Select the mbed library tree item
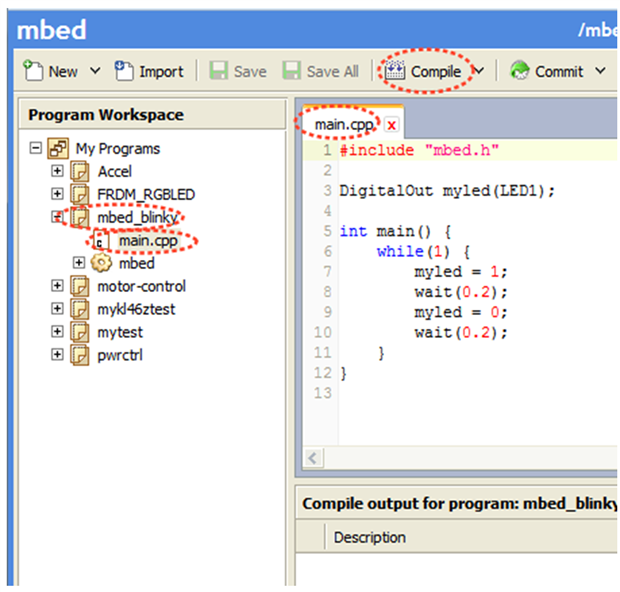The height and width of the screenshot is (592, 620). point(137,263)
